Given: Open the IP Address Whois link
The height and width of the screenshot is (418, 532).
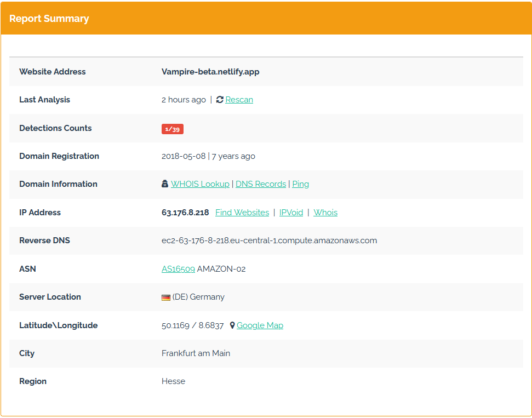Looking at the screenshot, I should [x=325, y=213].
